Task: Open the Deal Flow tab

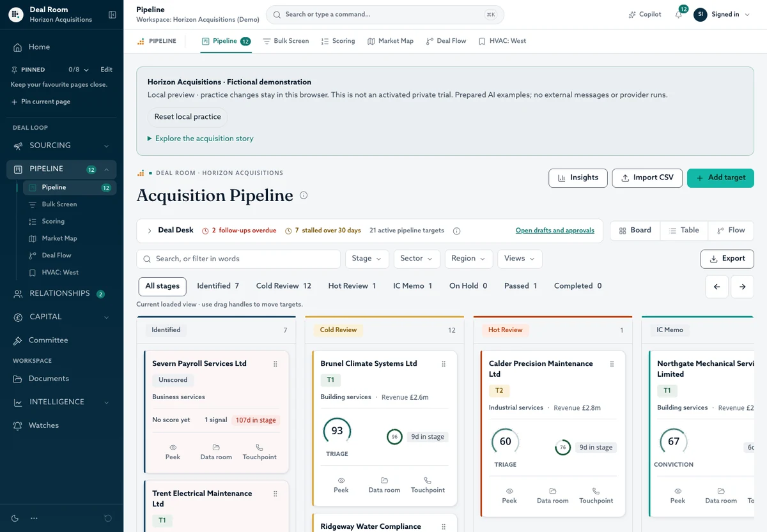Action: pyautogui.click(x=446, y=41)
